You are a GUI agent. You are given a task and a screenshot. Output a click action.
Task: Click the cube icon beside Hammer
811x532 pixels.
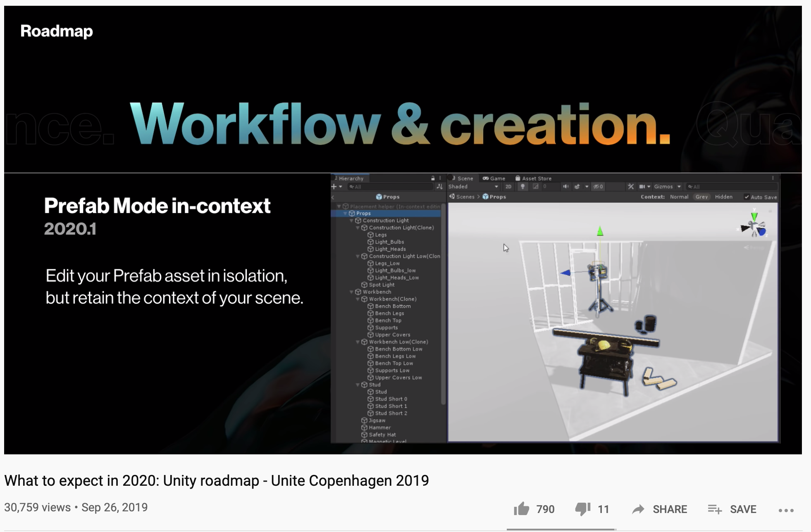pos(364,427)
